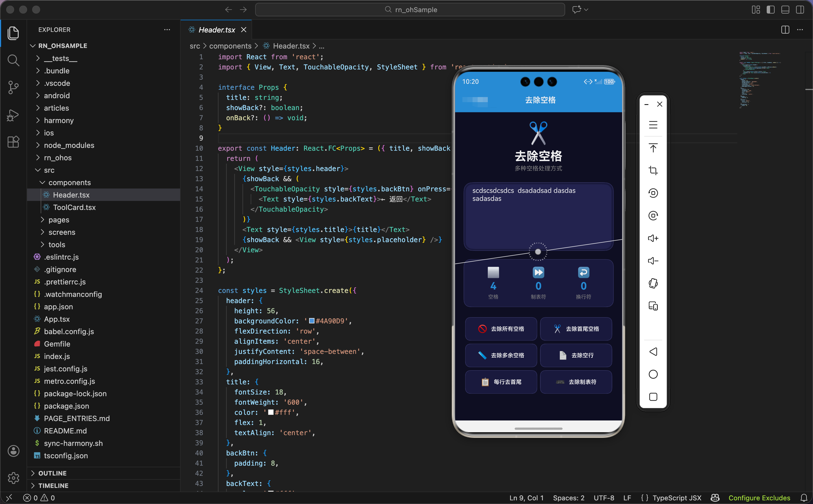The height and width of the screenshot is (504, 813).
Task: Select the Header.tsx editor tab
Action: pyautogui.click(x=217, y=30)
